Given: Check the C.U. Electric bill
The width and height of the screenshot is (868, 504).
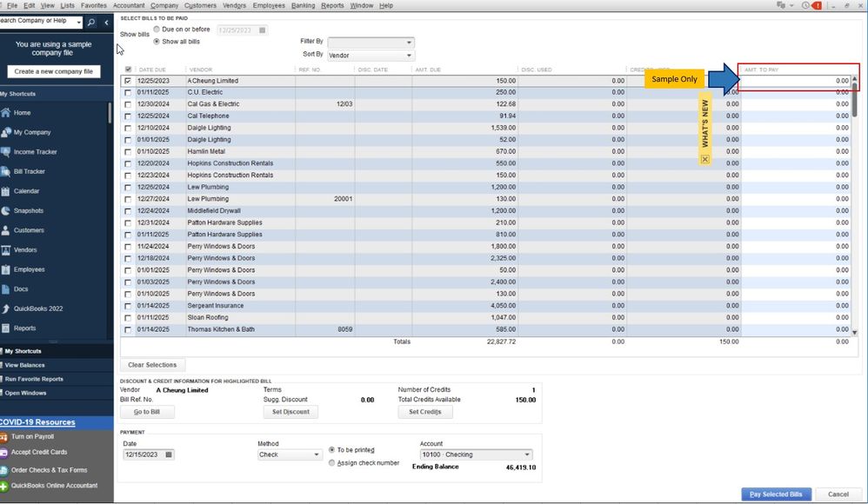Looking at the screenshot, I should click(x=128, y=93).
